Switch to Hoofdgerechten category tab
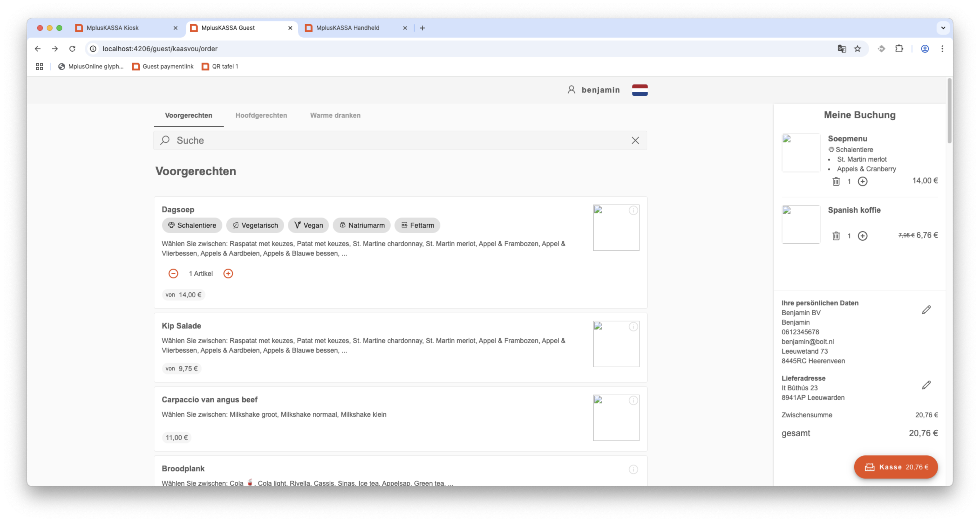This screenshot has width=980, height=522. click(x=261, y=115)
